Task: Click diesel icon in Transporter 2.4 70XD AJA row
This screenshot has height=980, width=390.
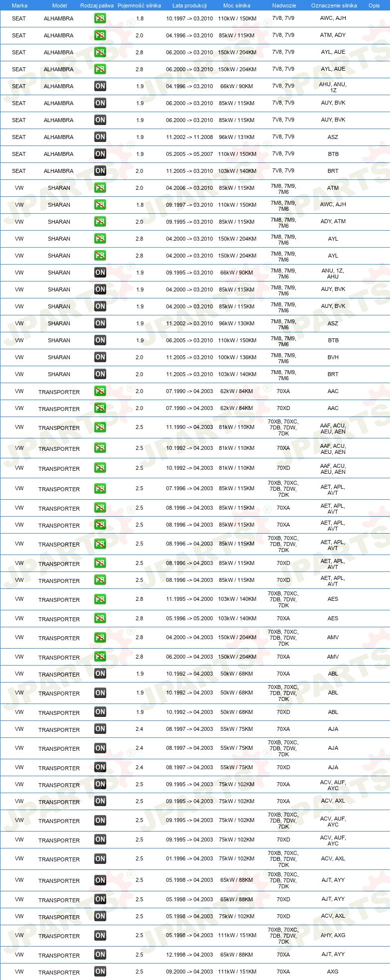Action: click(x=100, y=767)
